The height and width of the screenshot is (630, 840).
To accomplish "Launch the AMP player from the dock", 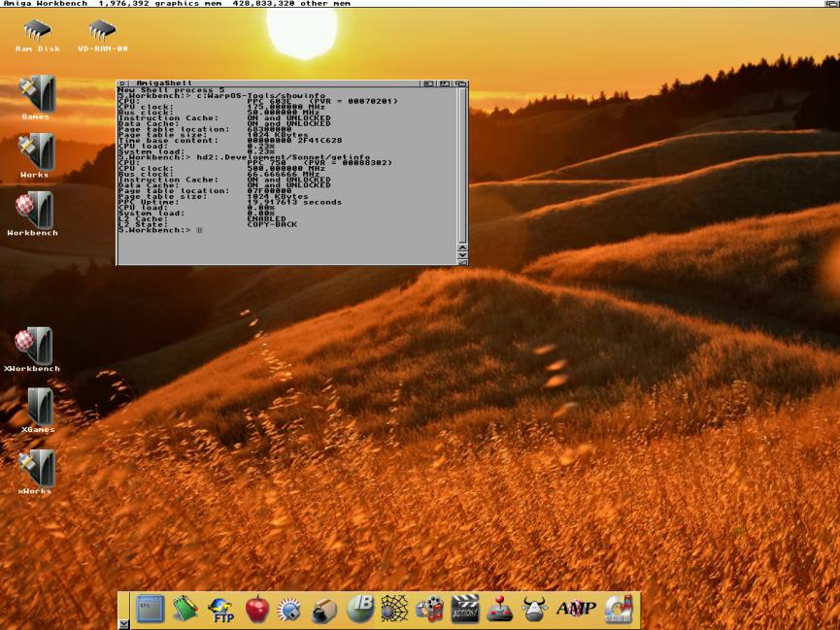I will pos(575,609).
